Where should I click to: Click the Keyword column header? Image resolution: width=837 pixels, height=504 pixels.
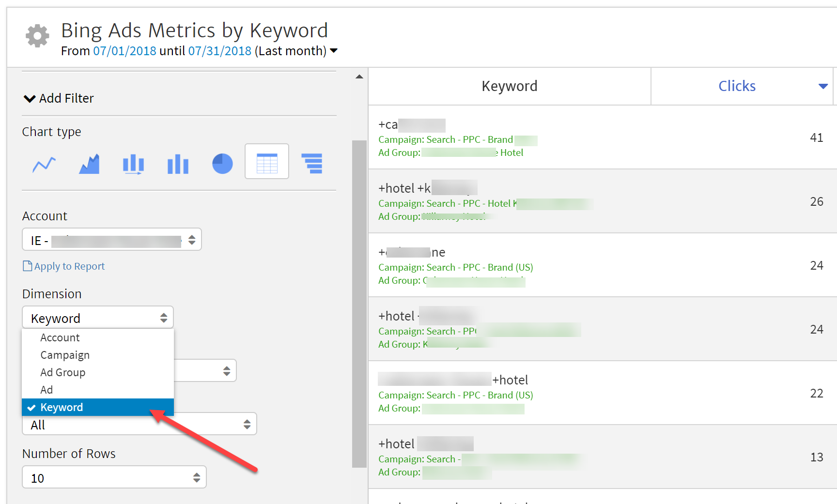tap(509, 86)
